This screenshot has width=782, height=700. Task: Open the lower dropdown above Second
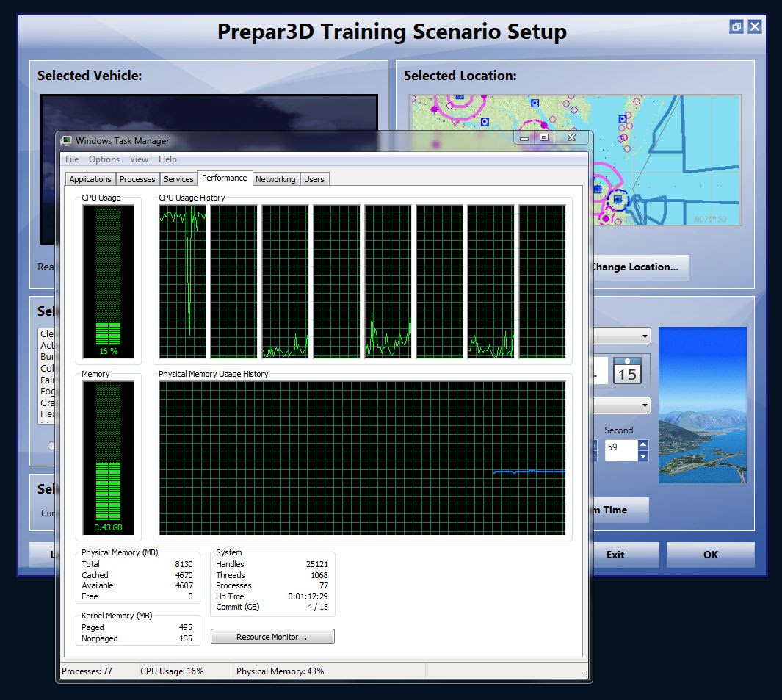tap(645, 405)
